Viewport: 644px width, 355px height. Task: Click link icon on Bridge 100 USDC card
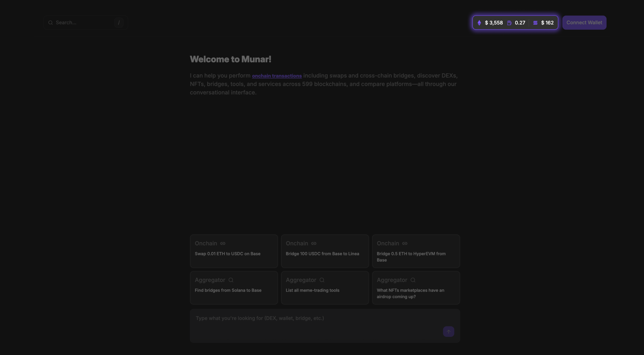[314, 244]
